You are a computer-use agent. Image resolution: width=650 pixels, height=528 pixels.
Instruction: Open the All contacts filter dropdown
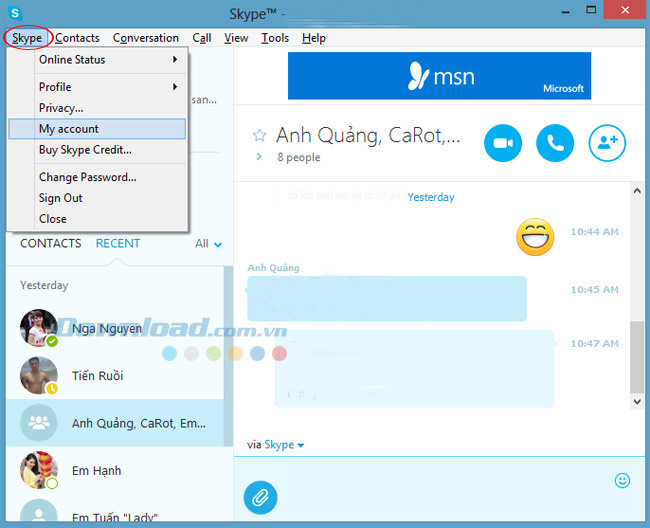pyautogui.click(x=209, y=244)
